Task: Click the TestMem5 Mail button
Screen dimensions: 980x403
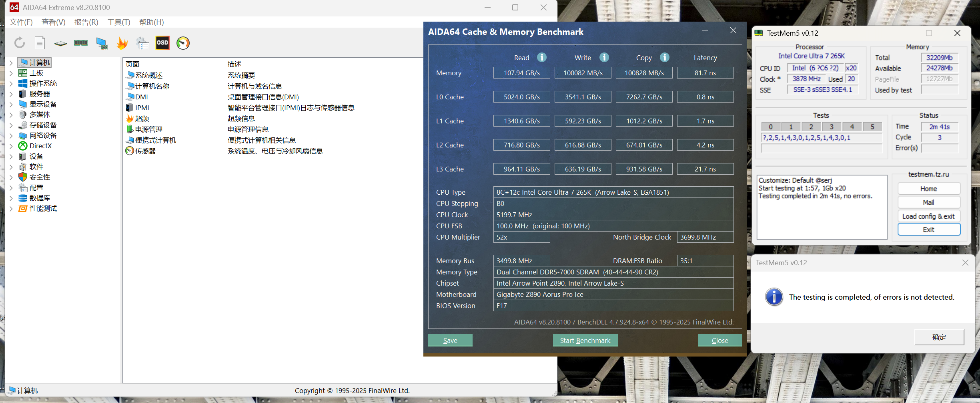Action: point(929,202)
